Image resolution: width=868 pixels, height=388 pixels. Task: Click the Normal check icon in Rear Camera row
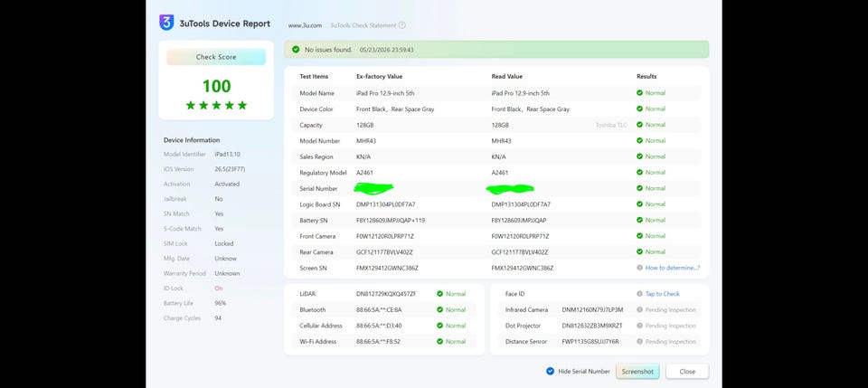639,251
